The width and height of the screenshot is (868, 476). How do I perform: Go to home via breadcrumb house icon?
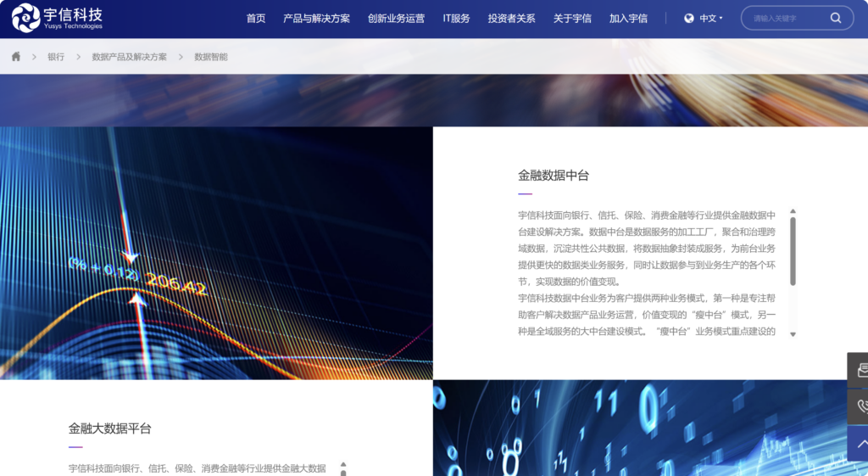(x=16, y=57)
